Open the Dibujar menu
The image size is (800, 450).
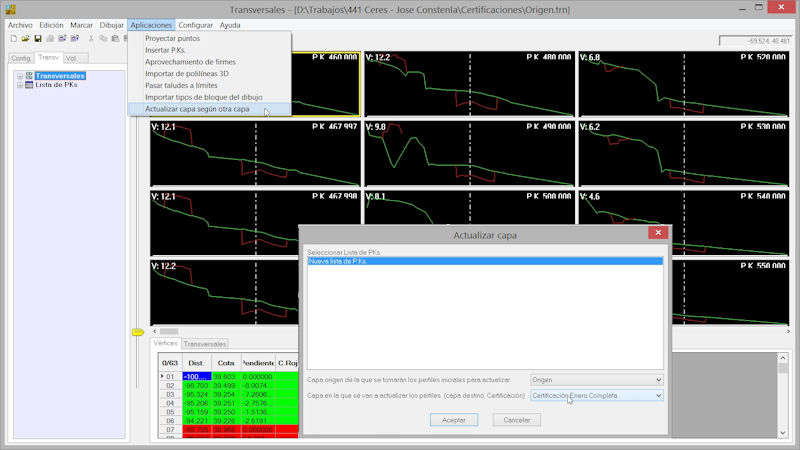111,25
